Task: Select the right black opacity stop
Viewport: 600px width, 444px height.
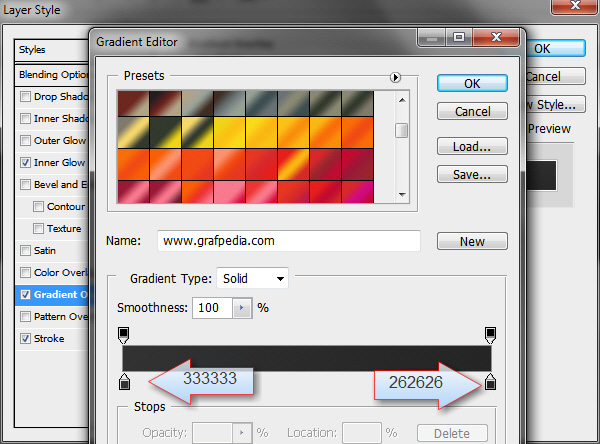Action: (490, 335)
